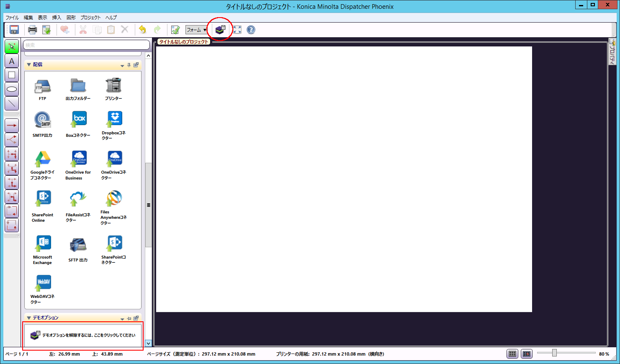620x364 pixels.
Task: Click the 配信 panel edit icon
Action: tap(136, 65)
